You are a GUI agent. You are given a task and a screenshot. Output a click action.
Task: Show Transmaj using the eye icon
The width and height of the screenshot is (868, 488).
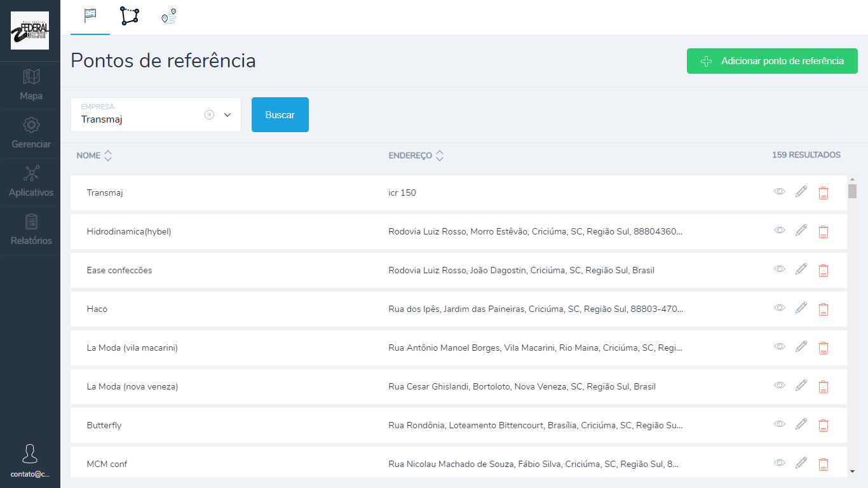pyautogui.click(x=779, y=191)
